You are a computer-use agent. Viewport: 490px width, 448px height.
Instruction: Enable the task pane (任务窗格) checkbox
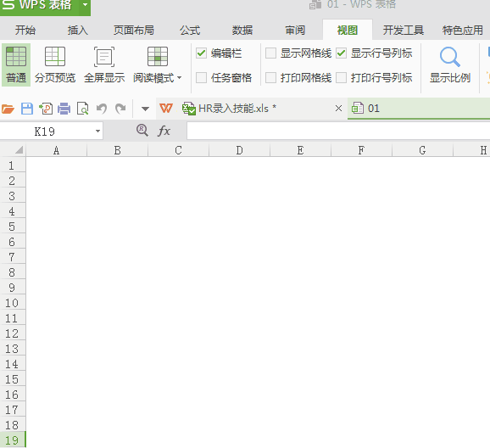pyautogui.click(x=201, y=77)
